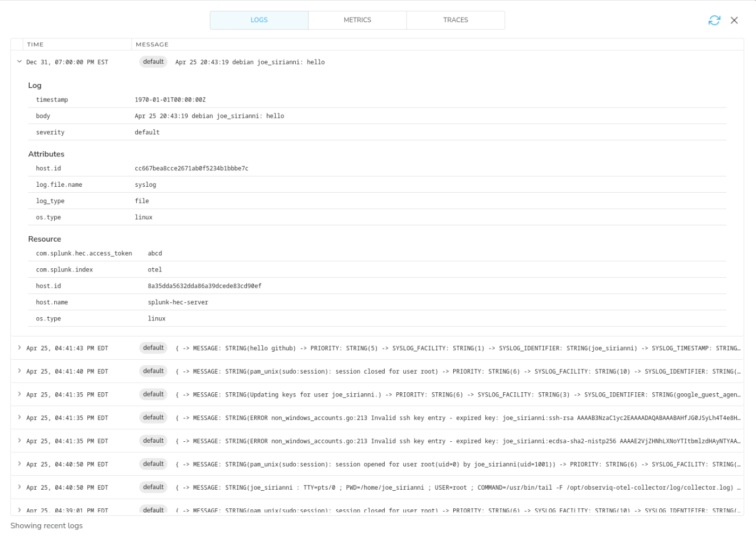The height and width of the screenshot is (545, 756).
Task: Expand the 'hello github' log entry
Action: click(x=19, y=348)
